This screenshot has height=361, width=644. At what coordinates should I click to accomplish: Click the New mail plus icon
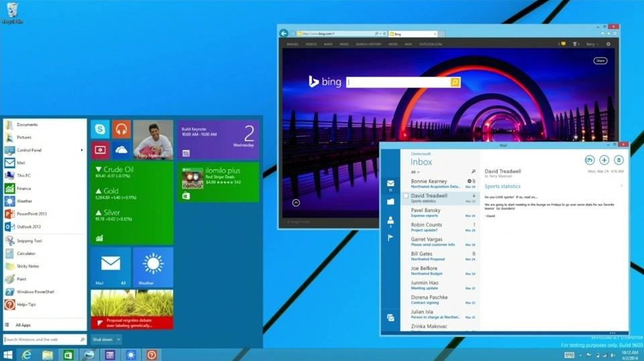(x=604, y=160)
